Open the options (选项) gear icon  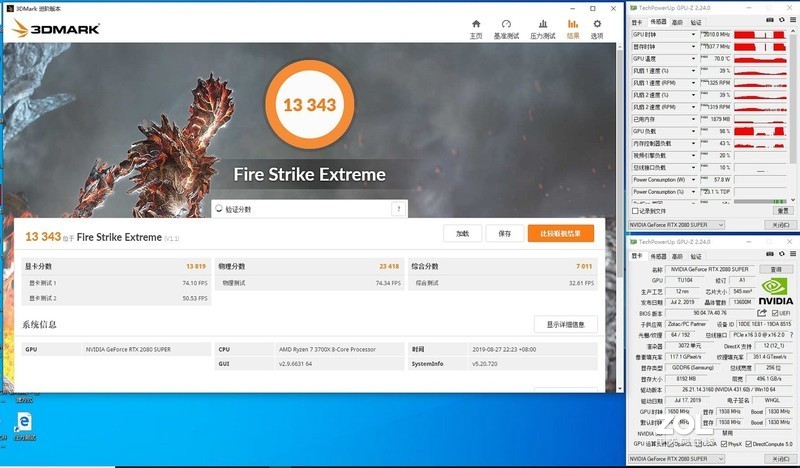[x=597, y=28]
